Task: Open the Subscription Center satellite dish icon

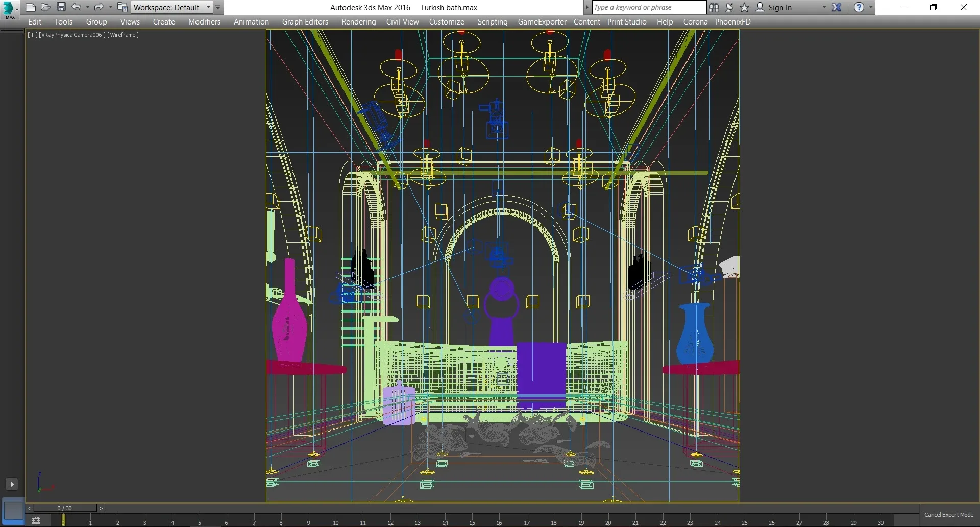Action: 729,7
